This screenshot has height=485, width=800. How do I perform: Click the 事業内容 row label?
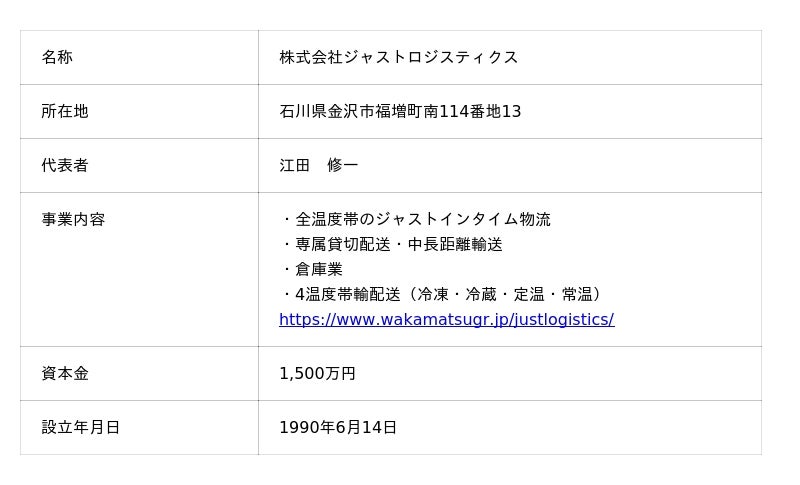click(73, 220)
